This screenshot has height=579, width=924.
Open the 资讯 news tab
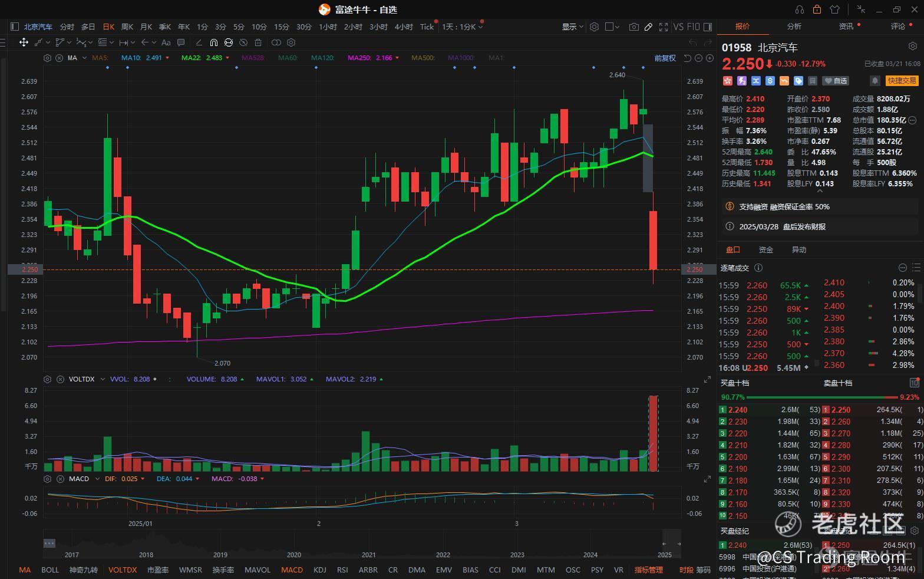(846, 26)
